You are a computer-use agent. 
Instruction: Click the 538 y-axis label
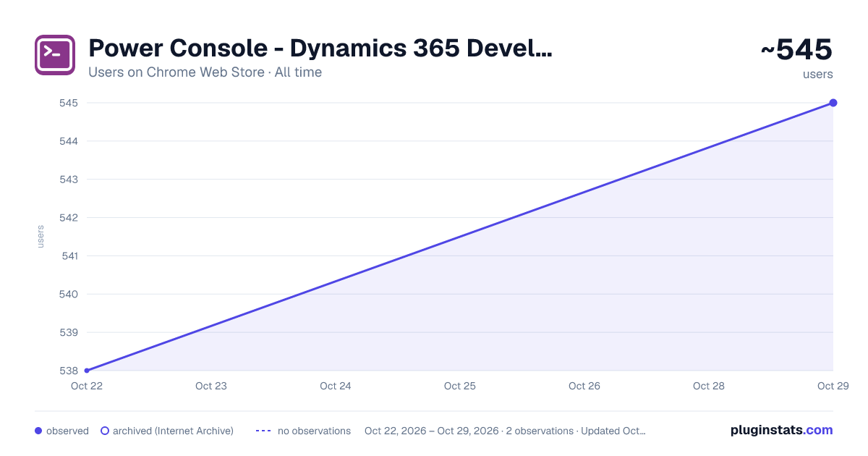click(69, 371)
